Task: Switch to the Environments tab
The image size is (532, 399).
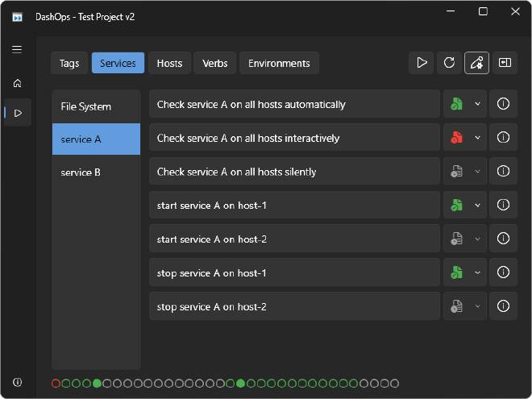Action: pos(279,63)
